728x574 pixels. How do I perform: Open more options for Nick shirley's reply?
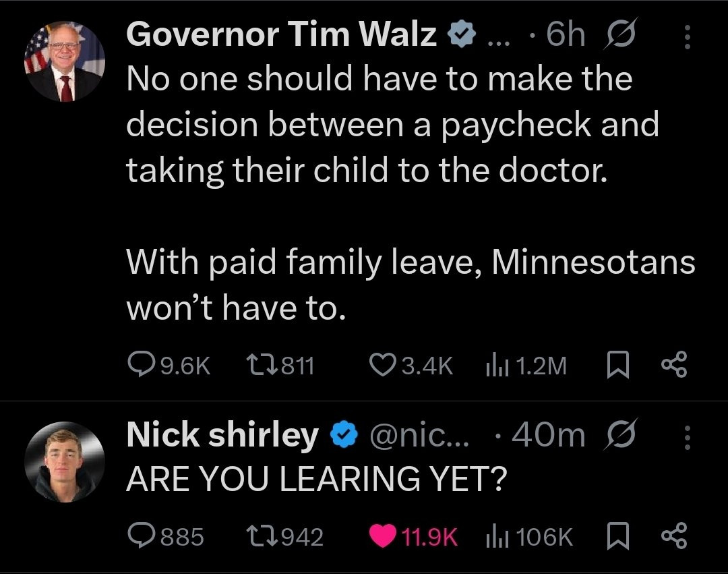(x=688, y=438)
